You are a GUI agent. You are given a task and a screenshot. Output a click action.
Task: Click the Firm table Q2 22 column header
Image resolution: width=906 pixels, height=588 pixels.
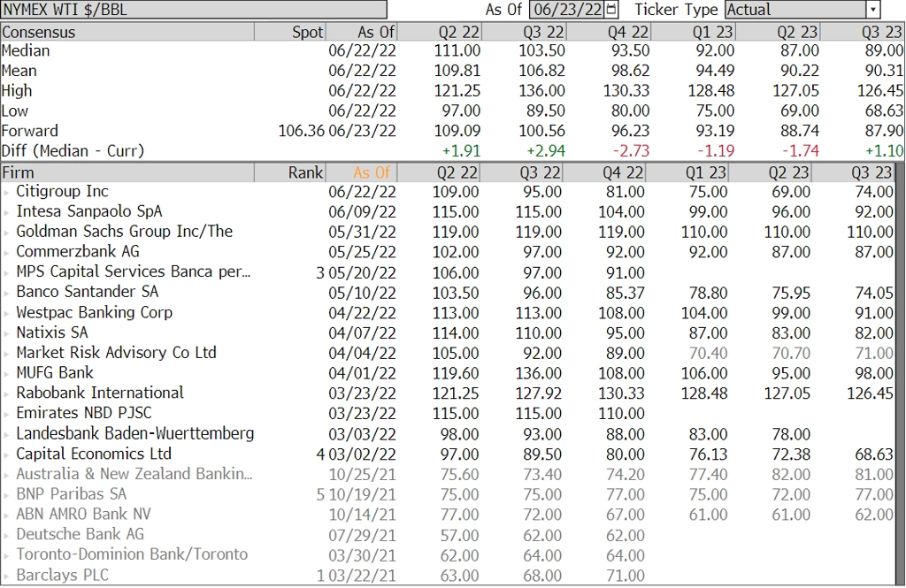coord(439,172)
